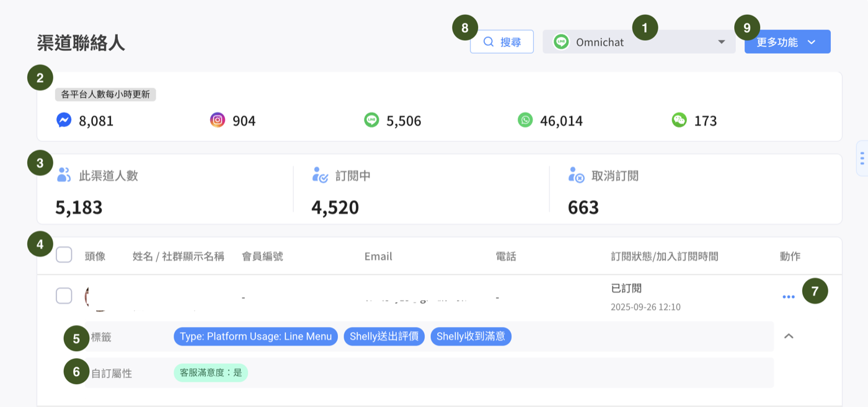Click the 各平台人數每小時更新 label
The image size is (868, 407).
105,95
